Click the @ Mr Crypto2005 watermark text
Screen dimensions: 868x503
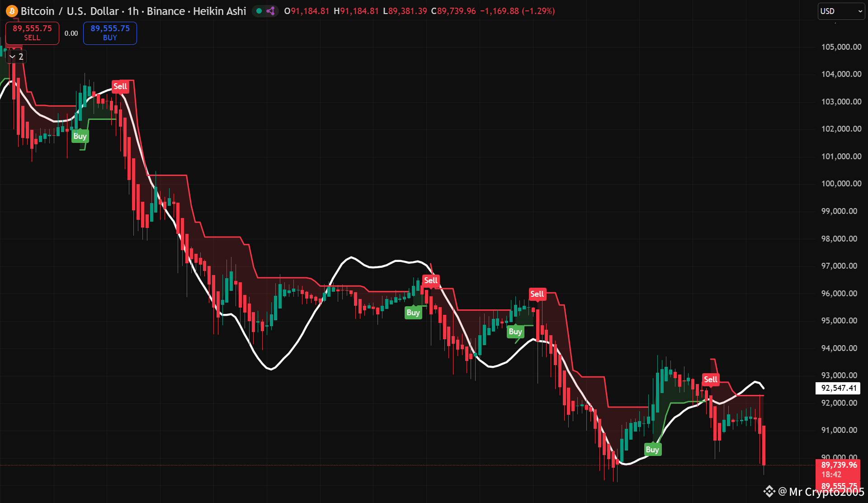tap(821, 492)
